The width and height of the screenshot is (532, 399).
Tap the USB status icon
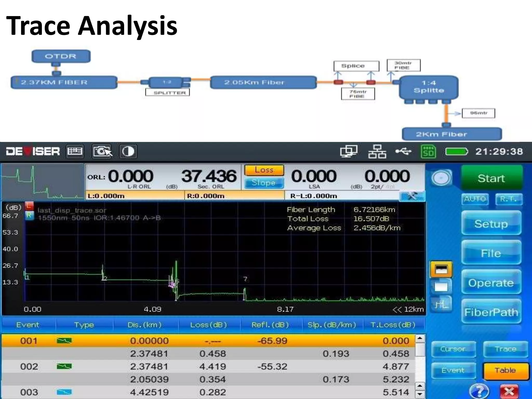403,151
